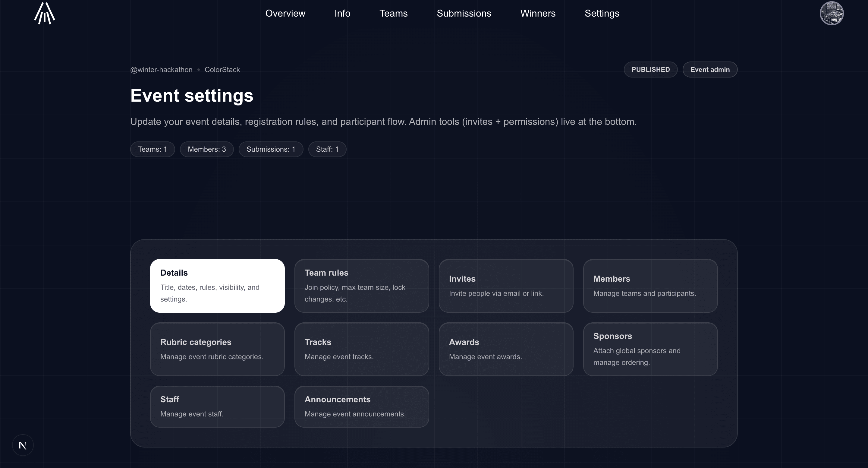Screen dimensions: 868x468
Task: Open the Rubric categories card
Action: [x=217, y=349]
